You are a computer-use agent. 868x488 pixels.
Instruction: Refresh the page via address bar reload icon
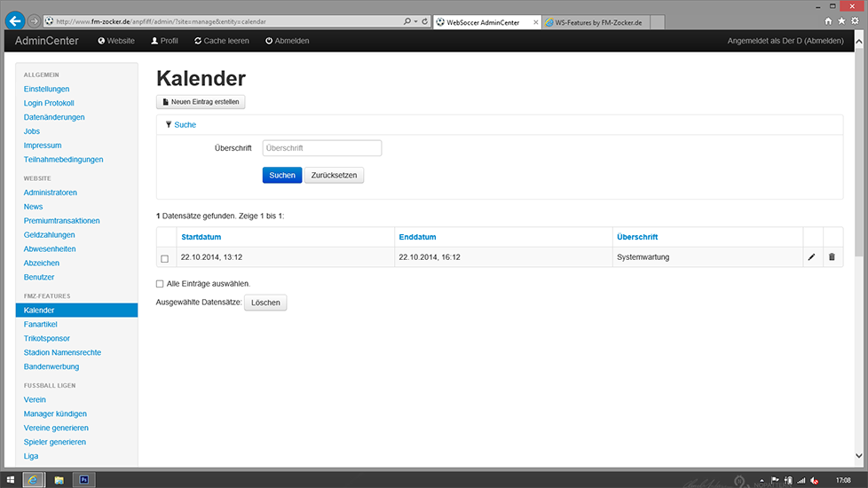425,20
